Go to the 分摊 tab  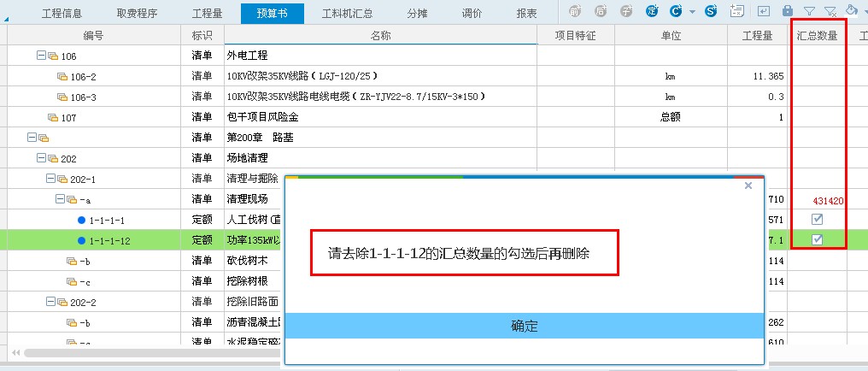417,14
